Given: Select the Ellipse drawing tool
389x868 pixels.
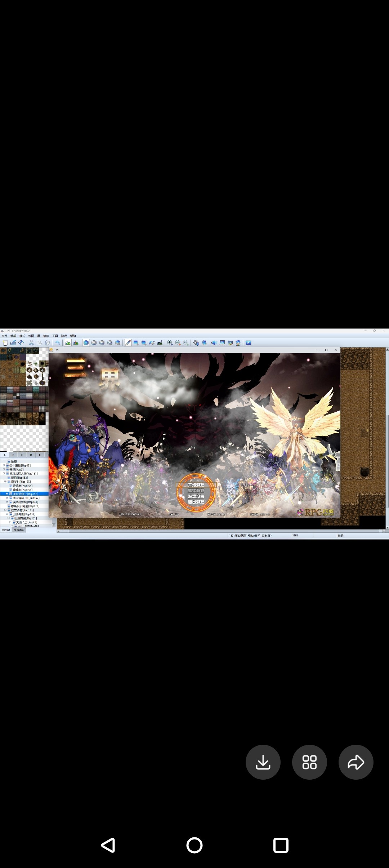Looking at the screenshot, I should click(x=144, y=343).
